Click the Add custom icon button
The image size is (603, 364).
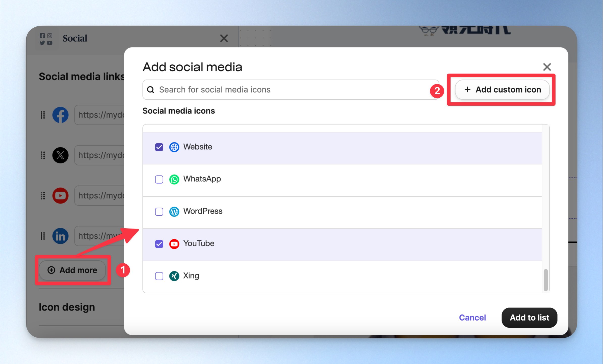tap(502, 90)
